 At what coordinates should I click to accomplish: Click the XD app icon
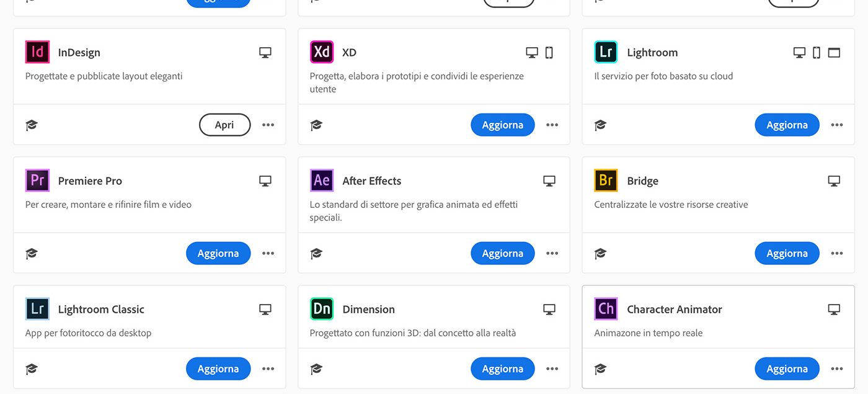click(322, 52)
